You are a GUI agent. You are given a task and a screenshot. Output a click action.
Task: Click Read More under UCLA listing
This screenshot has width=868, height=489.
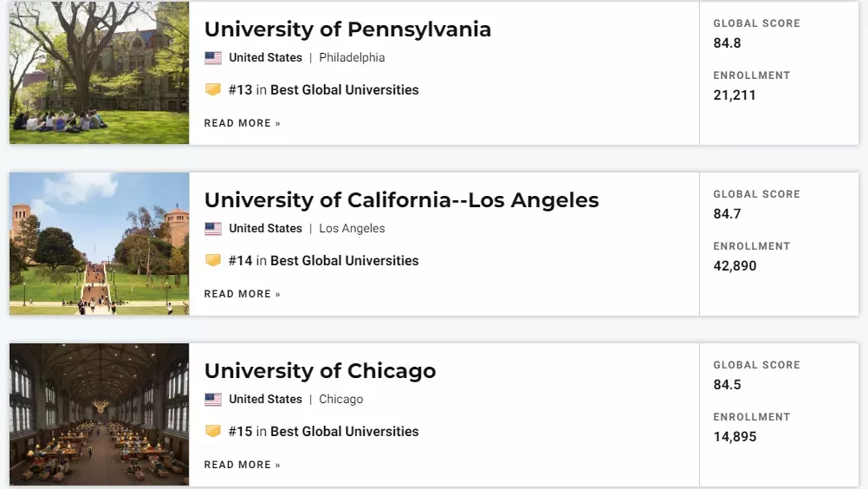243,294
